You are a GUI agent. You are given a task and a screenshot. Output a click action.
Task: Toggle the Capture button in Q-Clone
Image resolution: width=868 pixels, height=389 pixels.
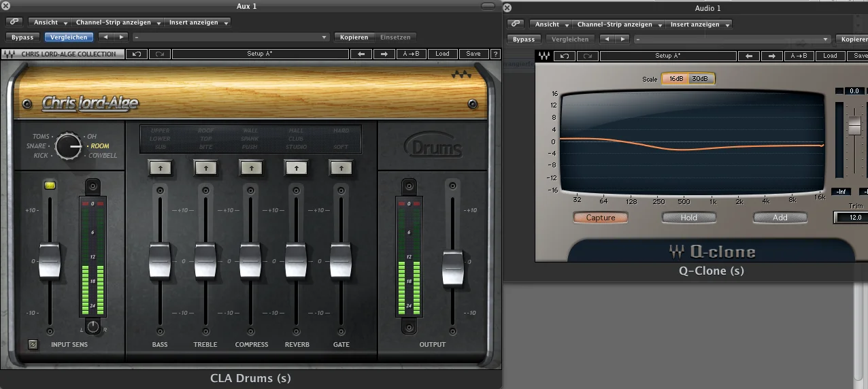pyautogui.click(x=601, y=218)
